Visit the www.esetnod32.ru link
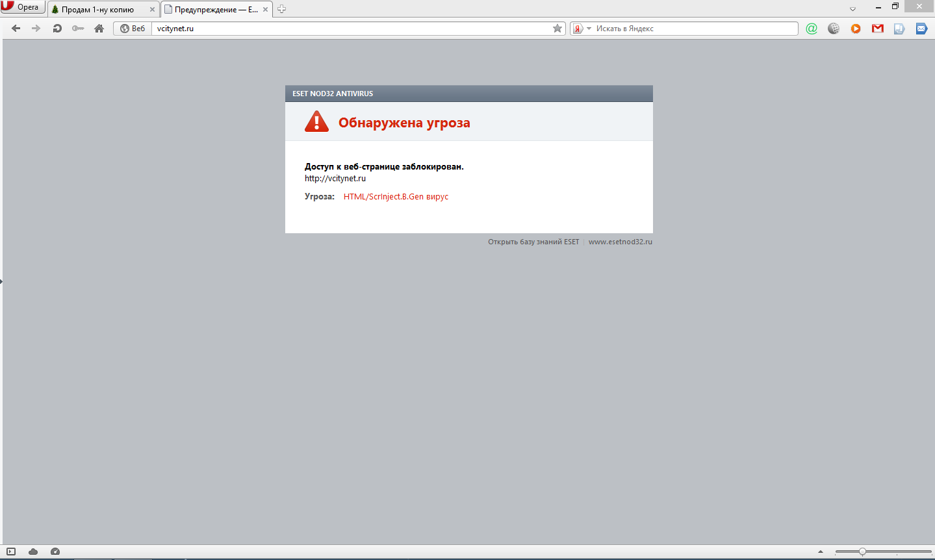 pos(620,242)
